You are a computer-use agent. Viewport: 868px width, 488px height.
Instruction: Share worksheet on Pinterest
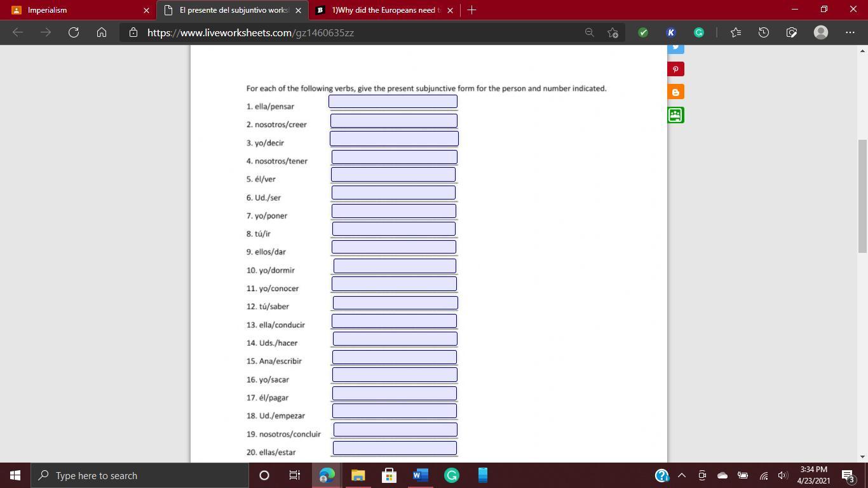675,69
